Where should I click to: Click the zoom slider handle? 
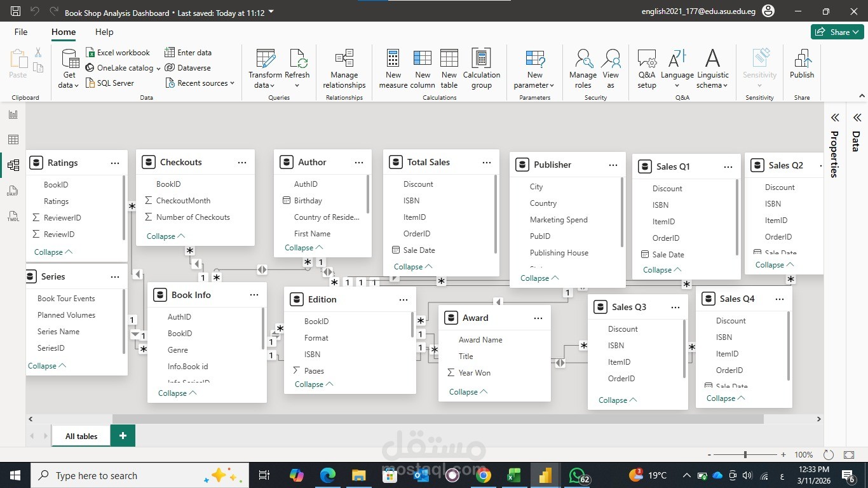745,455
